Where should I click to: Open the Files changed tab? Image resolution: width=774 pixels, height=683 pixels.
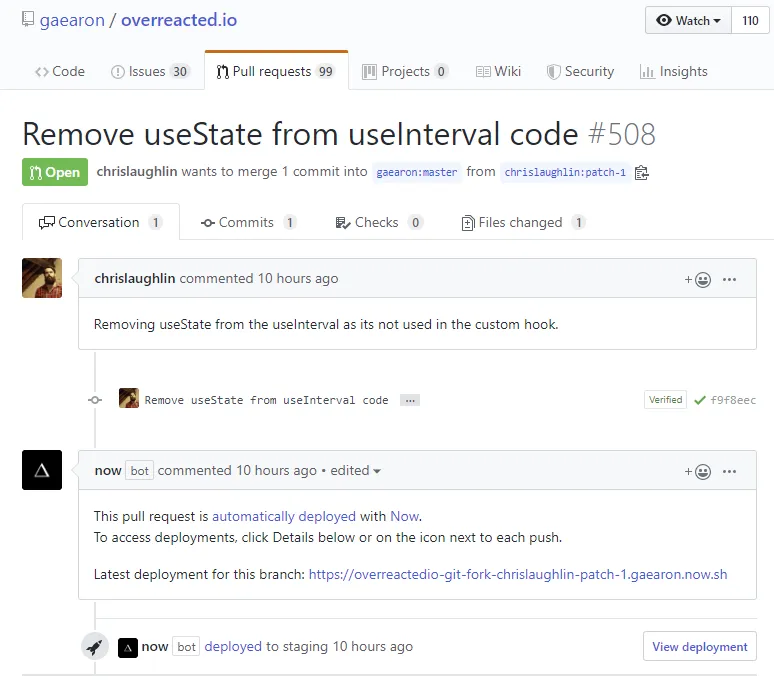523,223
